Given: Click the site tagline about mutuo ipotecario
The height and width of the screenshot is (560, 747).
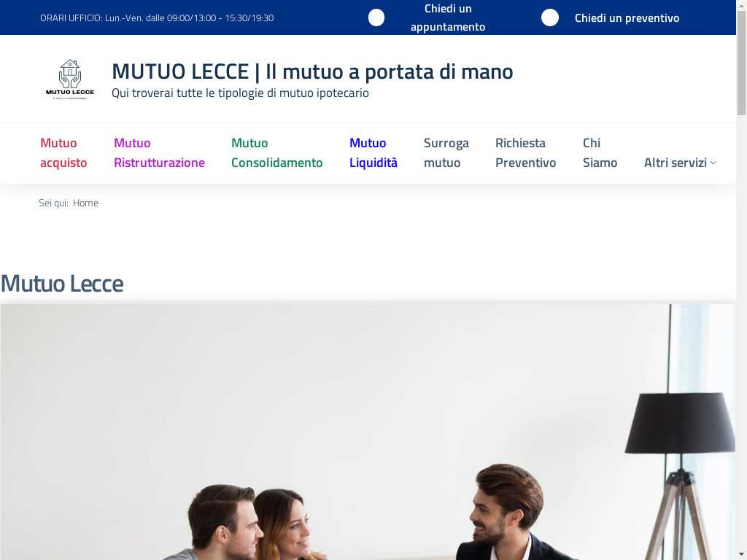Looking at the screenshot, I should 240,93.
